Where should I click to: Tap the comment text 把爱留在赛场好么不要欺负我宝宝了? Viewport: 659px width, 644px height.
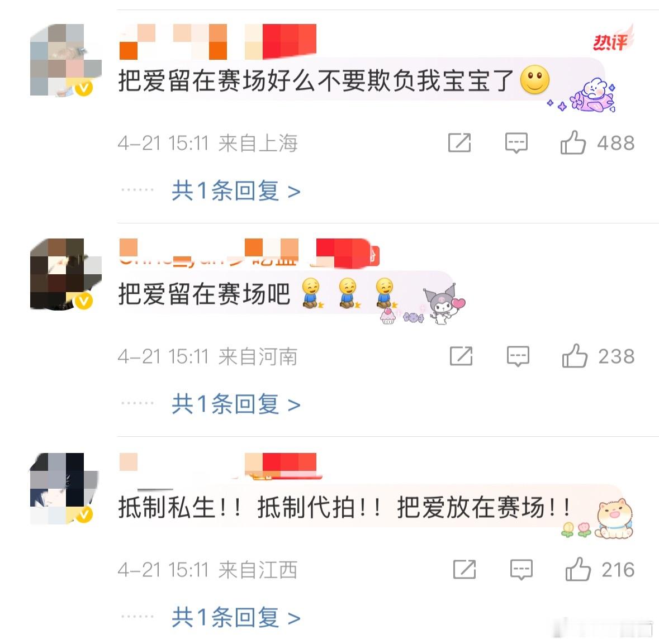pos(316,80)
